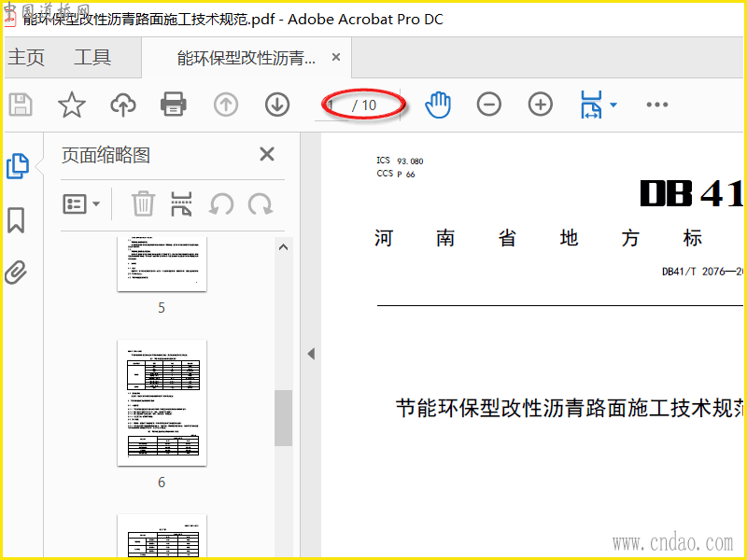
Task: Select the page 7 thumbnail
Action: [162, 535]
